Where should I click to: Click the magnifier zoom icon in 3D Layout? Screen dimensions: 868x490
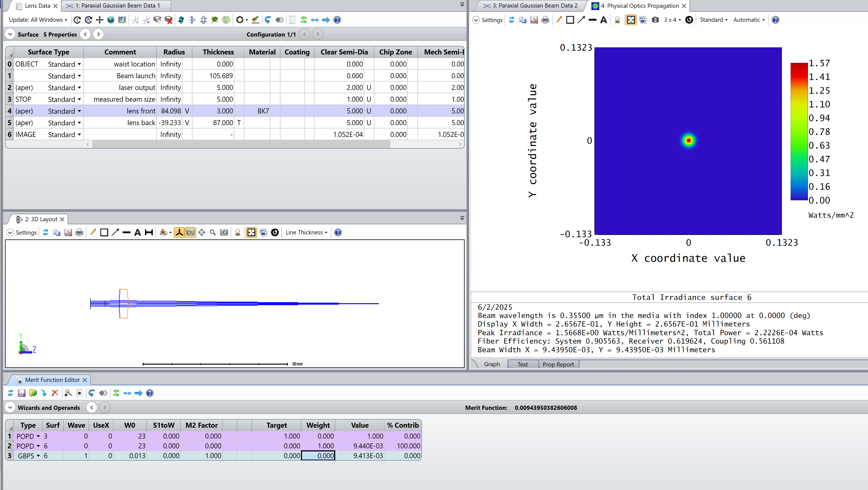213,232
